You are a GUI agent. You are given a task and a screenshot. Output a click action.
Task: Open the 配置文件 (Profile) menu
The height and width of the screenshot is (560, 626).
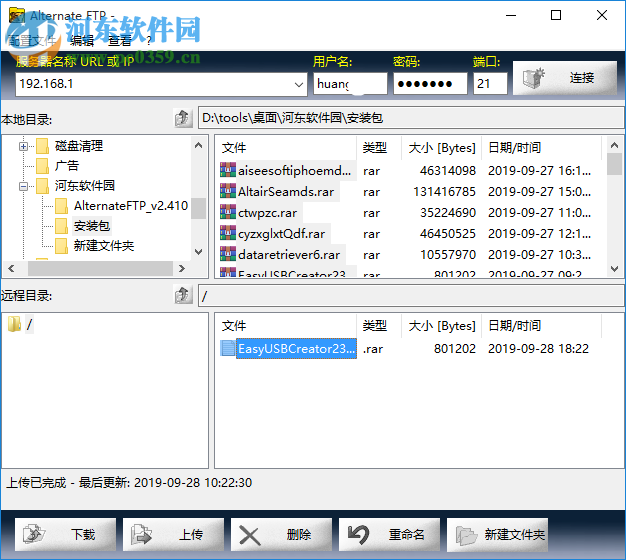32,40
